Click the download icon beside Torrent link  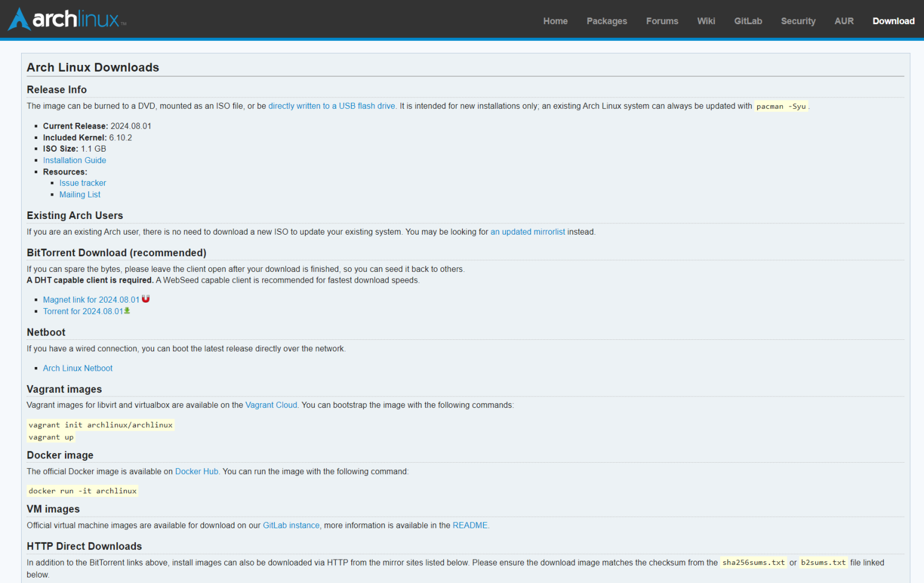(x=127, y=310)
